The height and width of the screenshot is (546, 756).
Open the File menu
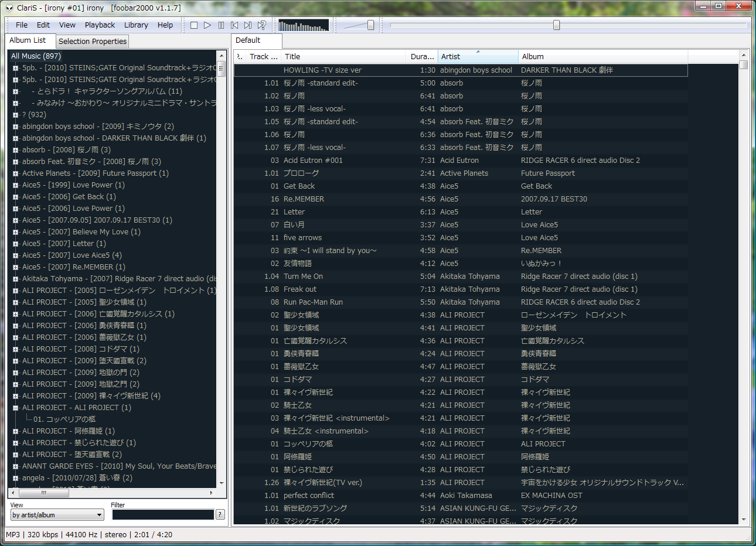tap(22, 25)
